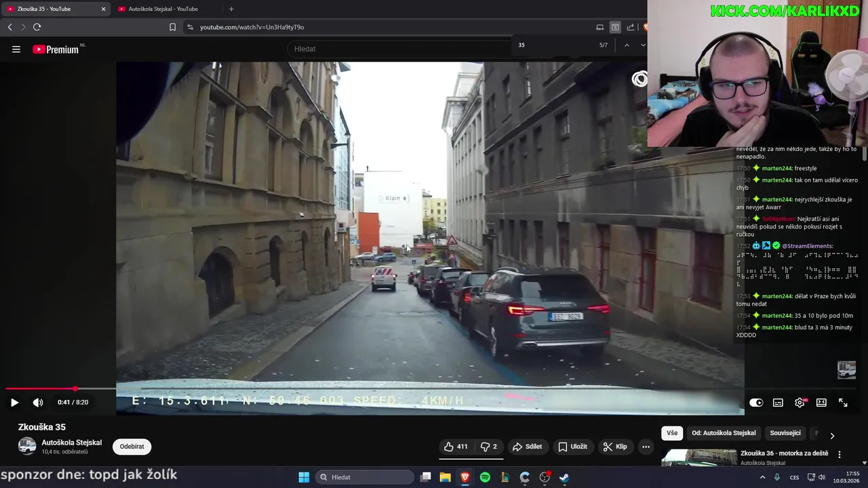Jump to previous find-in-page match

point(627,45)
